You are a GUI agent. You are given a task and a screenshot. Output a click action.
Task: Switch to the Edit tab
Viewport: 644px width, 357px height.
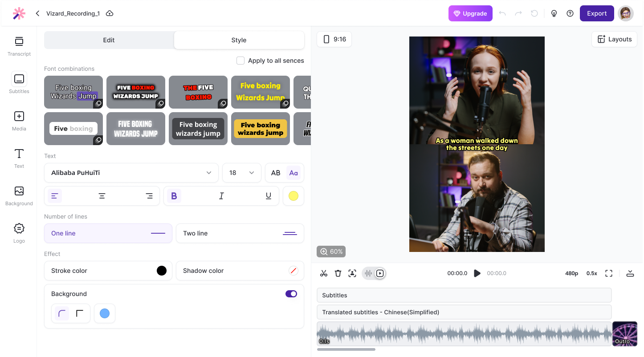click(109, 40)
